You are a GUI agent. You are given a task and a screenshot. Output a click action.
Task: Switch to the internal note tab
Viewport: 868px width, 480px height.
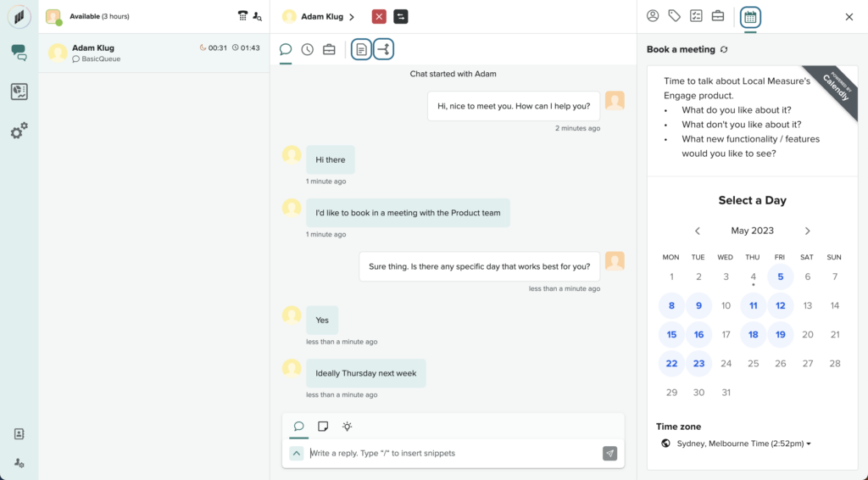(x=323, y=427)
